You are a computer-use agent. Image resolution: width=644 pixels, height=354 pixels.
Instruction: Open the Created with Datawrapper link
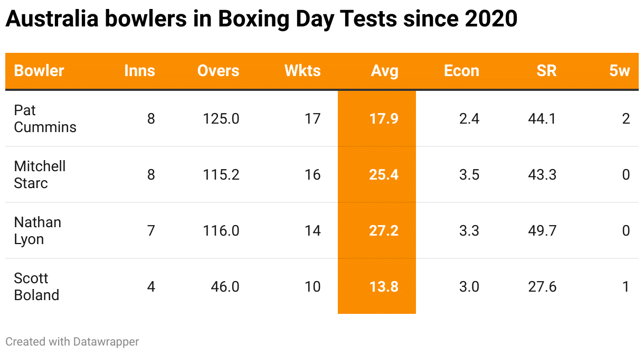[72, 342]
